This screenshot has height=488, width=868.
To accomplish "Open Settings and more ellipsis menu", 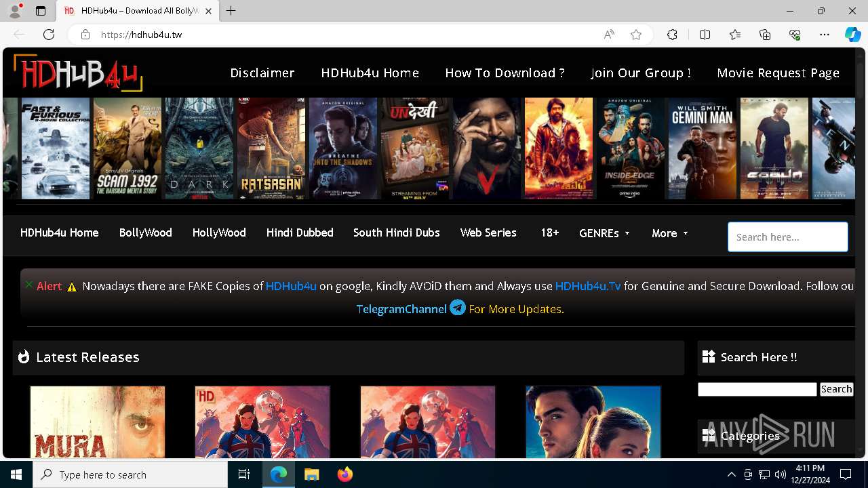I will click(x=825, y=35).
